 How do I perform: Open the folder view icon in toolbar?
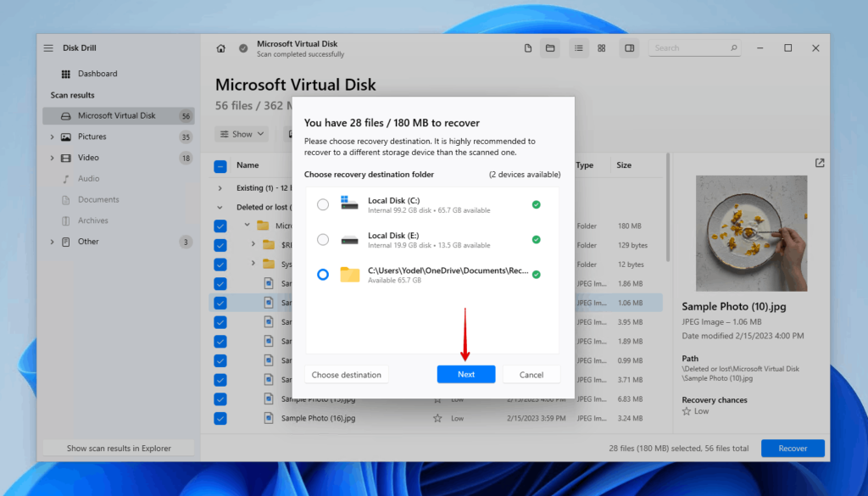tap(550, 47)
